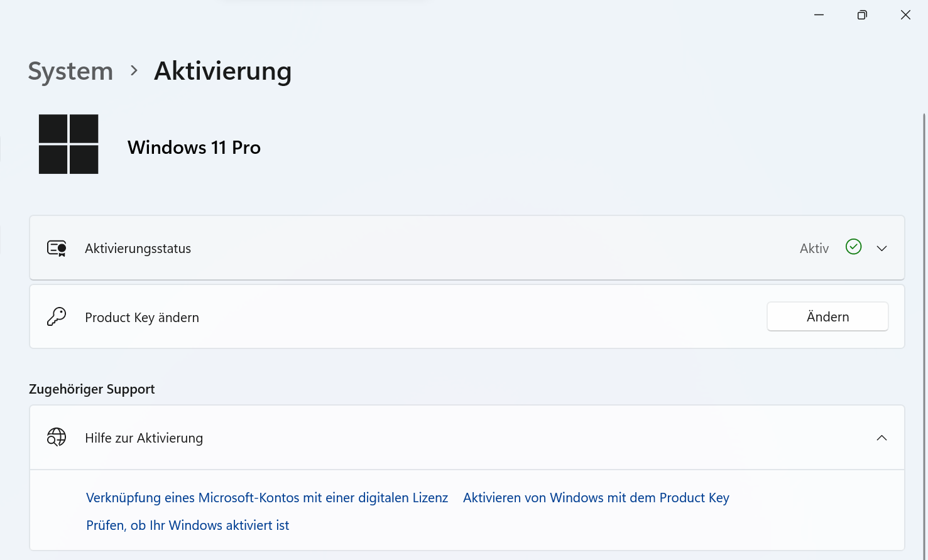Viewport: 928px width, 560px height.
Task: Click the key icon beside Product Key ändern
Action: point(57,317)
